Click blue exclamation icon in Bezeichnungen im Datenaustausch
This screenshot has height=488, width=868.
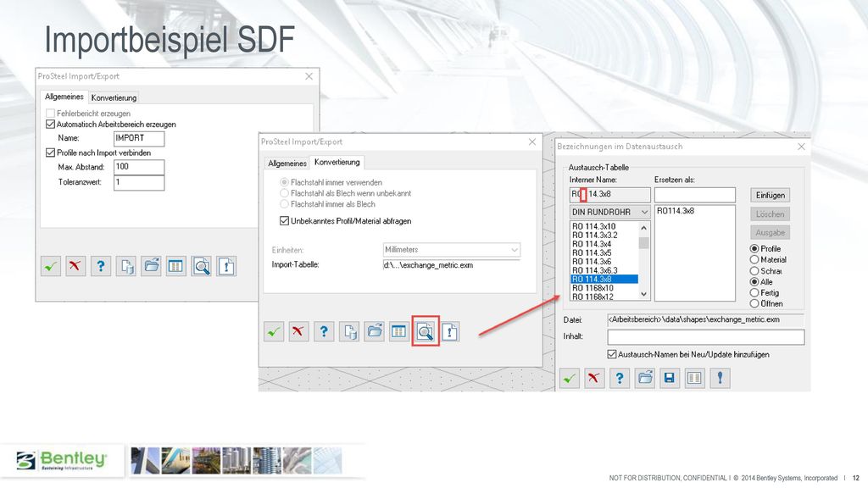click(x=720, y=379)
